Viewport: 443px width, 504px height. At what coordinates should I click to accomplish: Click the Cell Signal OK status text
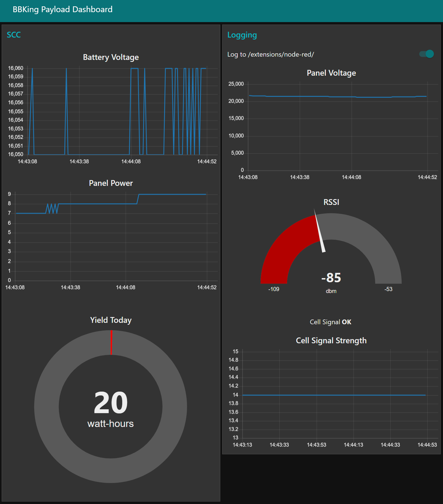pos(331,322)
